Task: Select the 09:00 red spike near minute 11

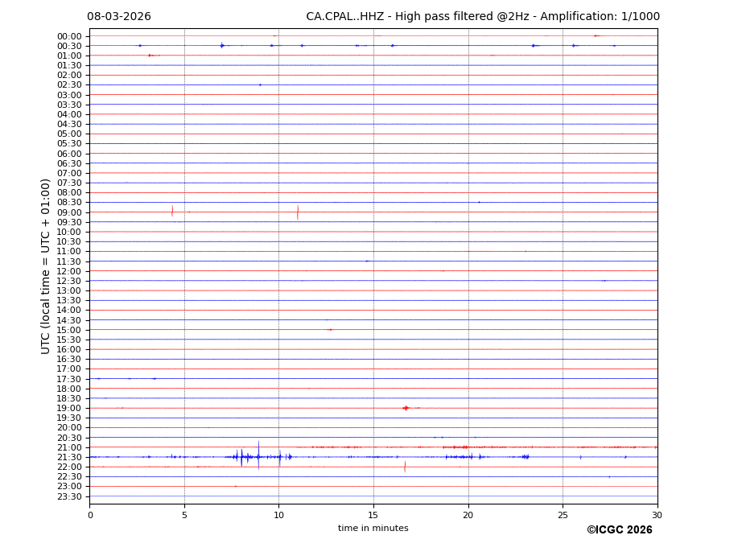Action: tap(298, 212)
